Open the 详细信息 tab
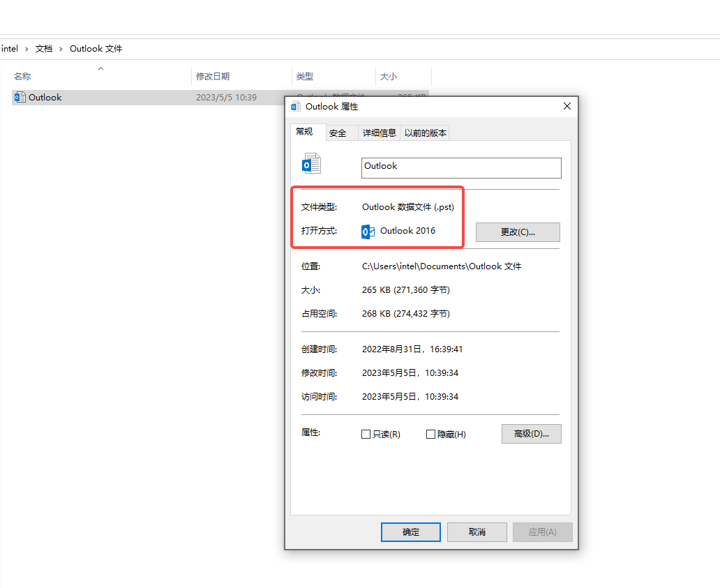 [x=380, y=133]
